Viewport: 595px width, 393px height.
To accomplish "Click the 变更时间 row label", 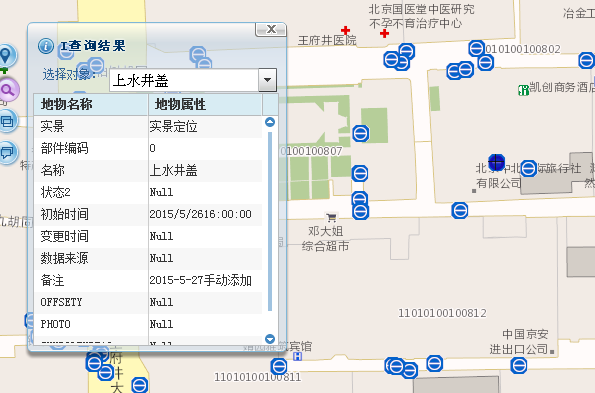I will [65, 236].
